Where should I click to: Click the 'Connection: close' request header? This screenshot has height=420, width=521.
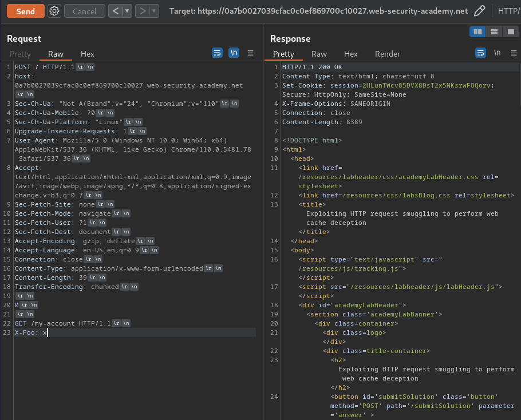click(49, 259)
